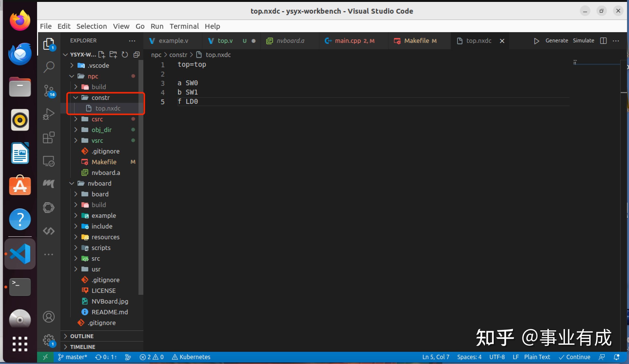Click Refresh Explorer icon
Image resolution: width=629 pixels, height=364 pixels.
tap(125, 55)
